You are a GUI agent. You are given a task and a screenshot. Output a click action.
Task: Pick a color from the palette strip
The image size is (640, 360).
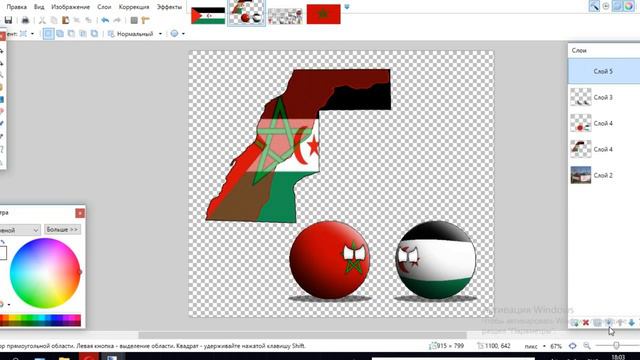(x=40, y=320)
